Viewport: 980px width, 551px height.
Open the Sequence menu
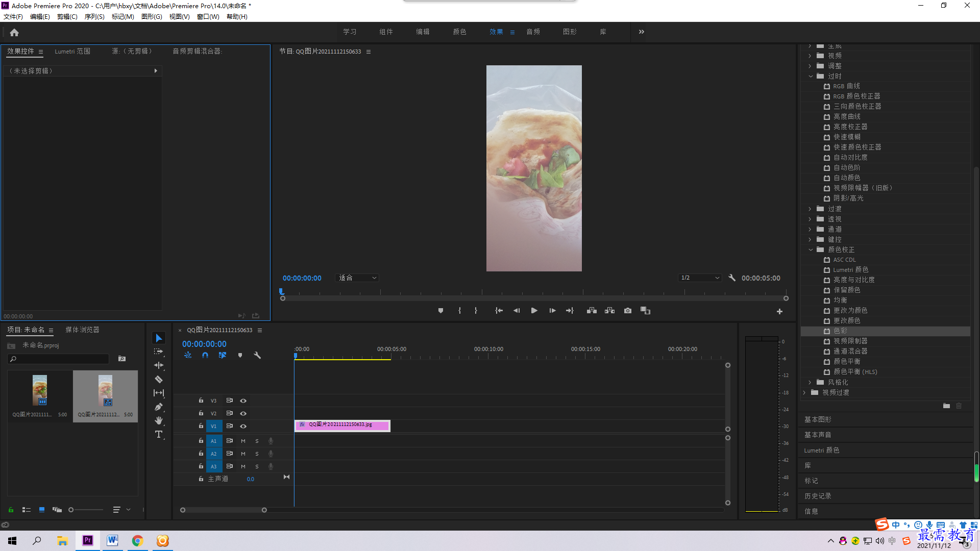pos(94,17)
